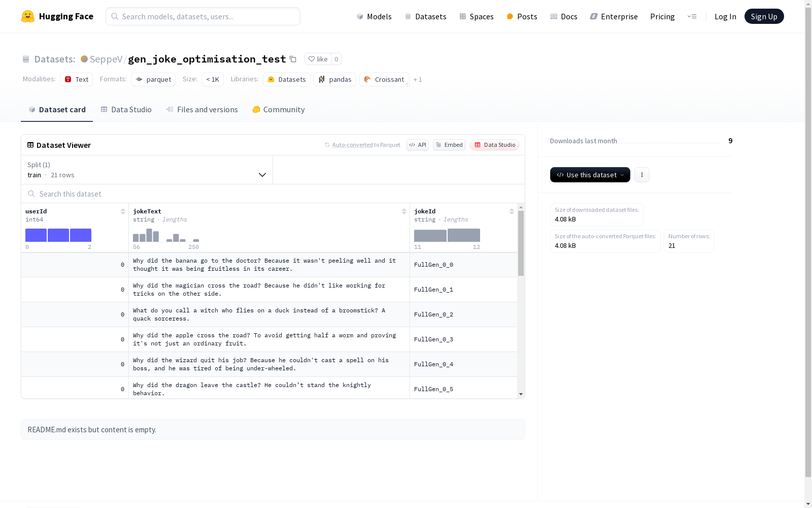Click the Croissant library tag
Screen dimensions: 812x508
point(384,79)
